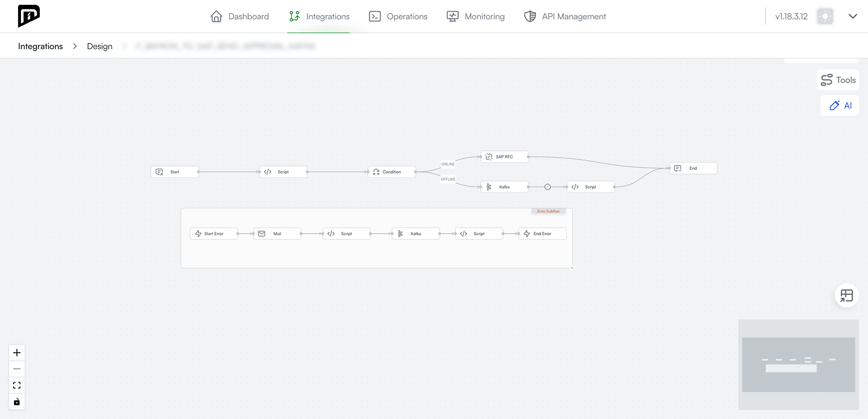Select the Start Error node
This screenshot has height=419, width=868.
214,234
